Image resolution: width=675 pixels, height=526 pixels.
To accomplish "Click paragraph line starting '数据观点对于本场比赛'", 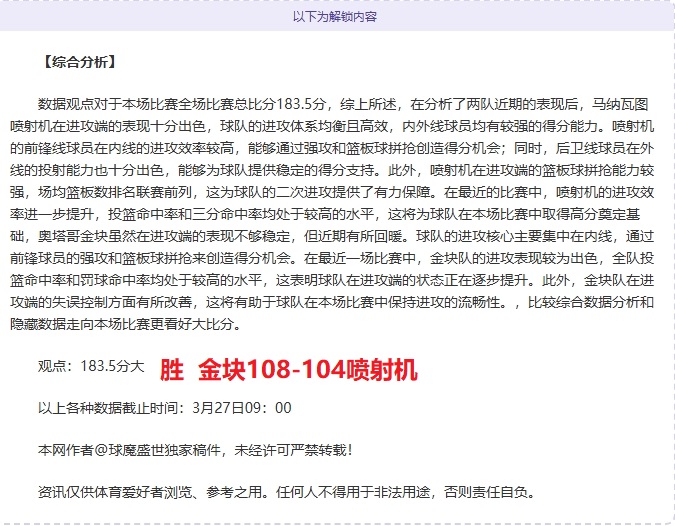I will tap(343, 105).
